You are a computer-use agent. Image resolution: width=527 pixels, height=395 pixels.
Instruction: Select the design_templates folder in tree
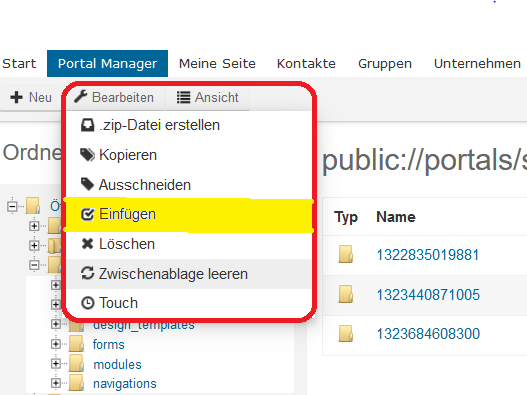tap(144, 325)
